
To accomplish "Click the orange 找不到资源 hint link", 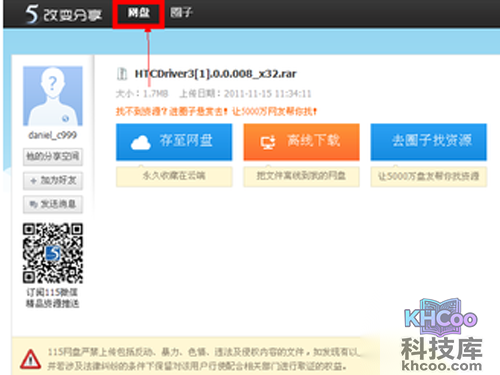I will pos(216,111).
